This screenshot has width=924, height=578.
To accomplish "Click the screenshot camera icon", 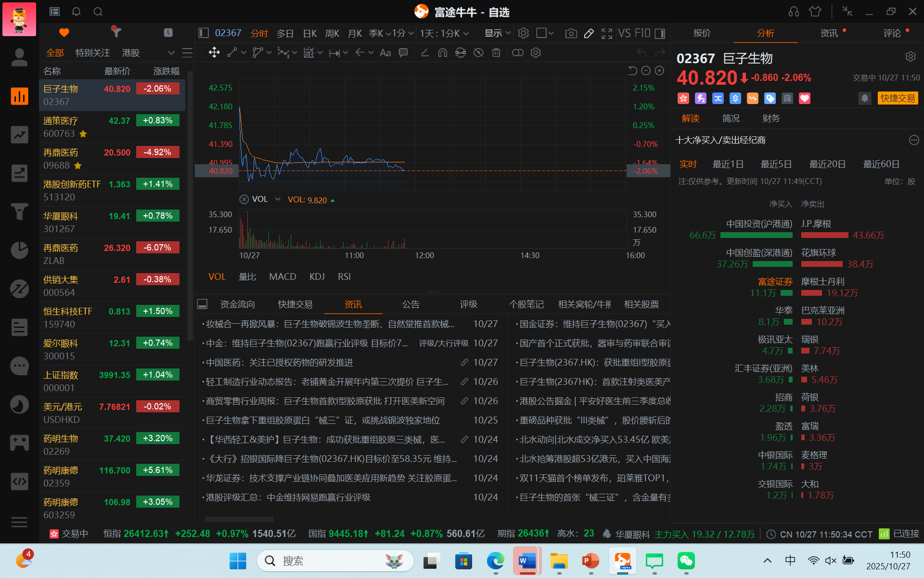I will [x=571, y=33].
